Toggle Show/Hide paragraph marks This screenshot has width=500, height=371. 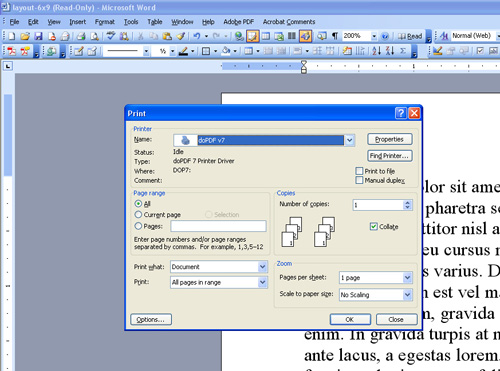coord(335,36)
